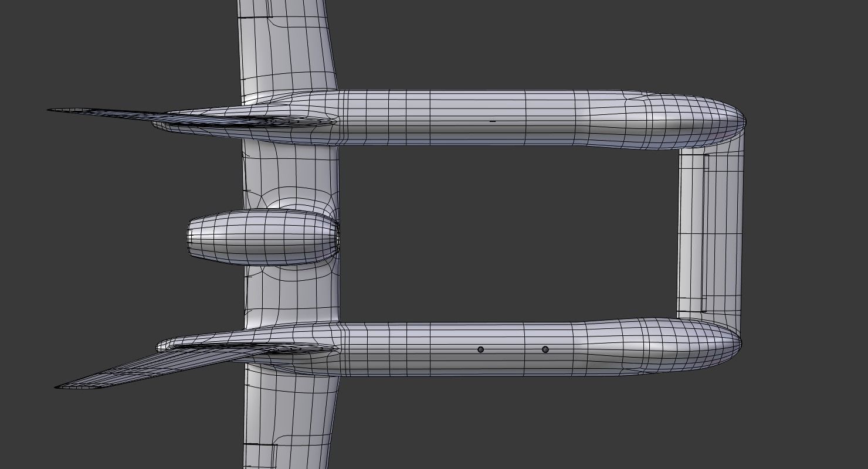The width and height of the screenshot is (868, 469).
Task: Click the narrow elevator strip on the stabilizer
Action: 704,233
